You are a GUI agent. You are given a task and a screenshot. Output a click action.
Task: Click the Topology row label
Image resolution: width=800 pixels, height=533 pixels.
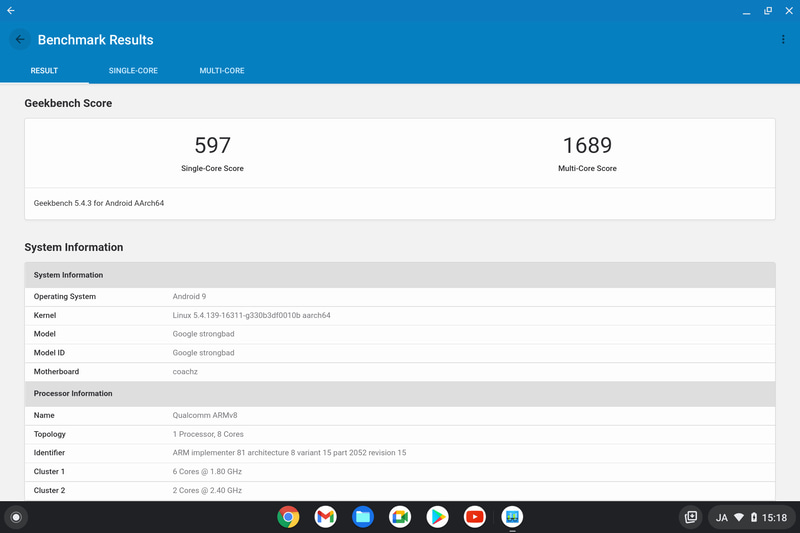point(49,434)
